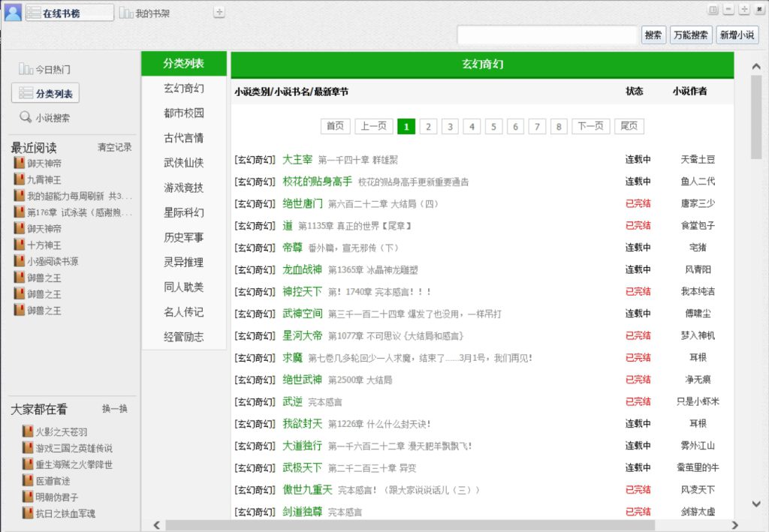Screen dimensions: 769x532
Task: Click the 新增小说 button
Action: point(737,35)
